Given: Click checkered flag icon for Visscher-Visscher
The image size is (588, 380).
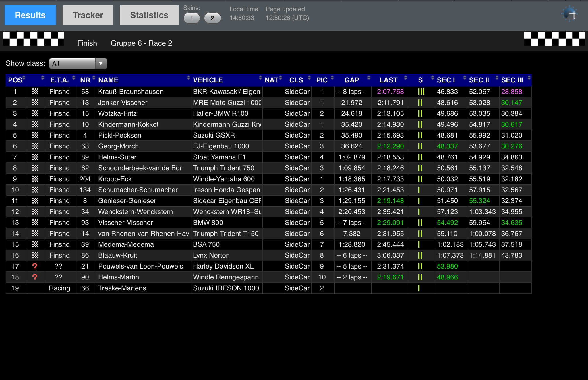Looking at the screenshot, I should [35, 223].
